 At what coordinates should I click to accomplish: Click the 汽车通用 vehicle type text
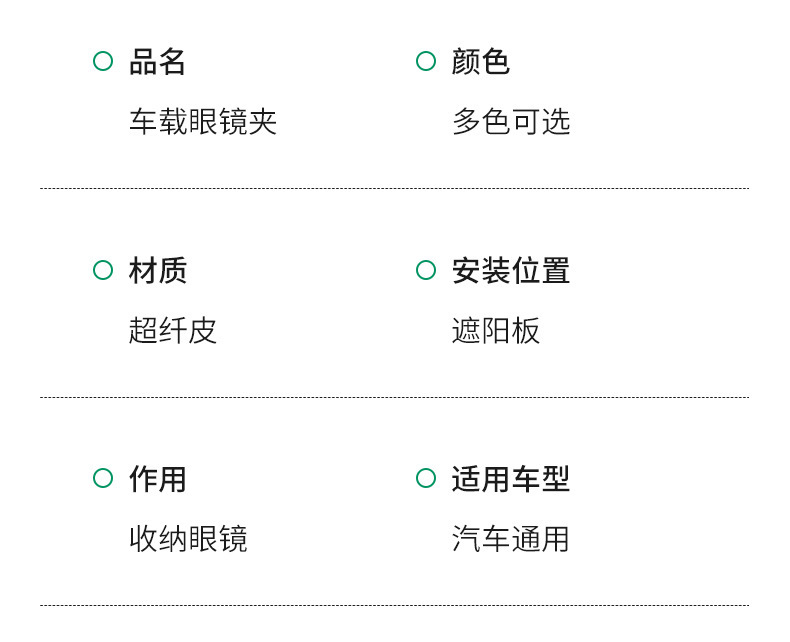(x=511, y=539)
